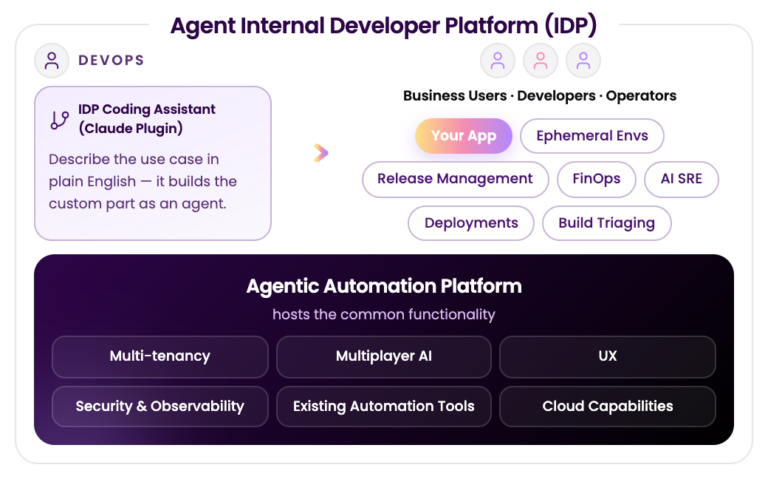Click the Security & Observability tile

point(160,407)
